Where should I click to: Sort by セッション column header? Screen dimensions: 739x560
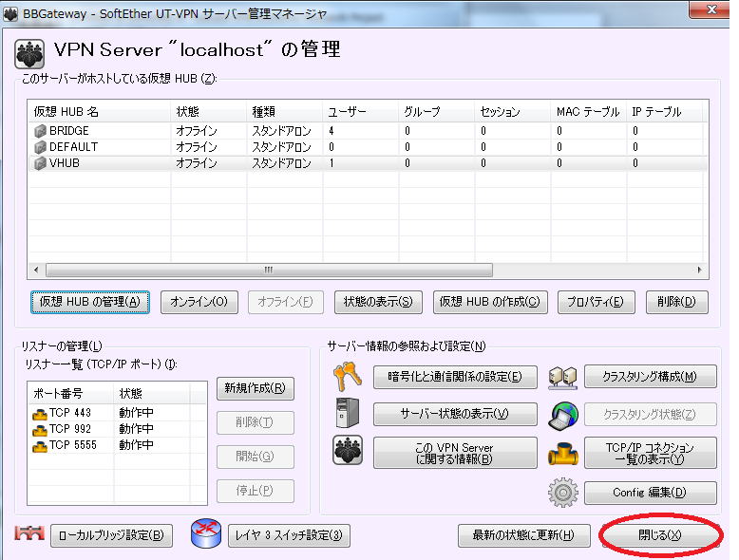(512, 112)
